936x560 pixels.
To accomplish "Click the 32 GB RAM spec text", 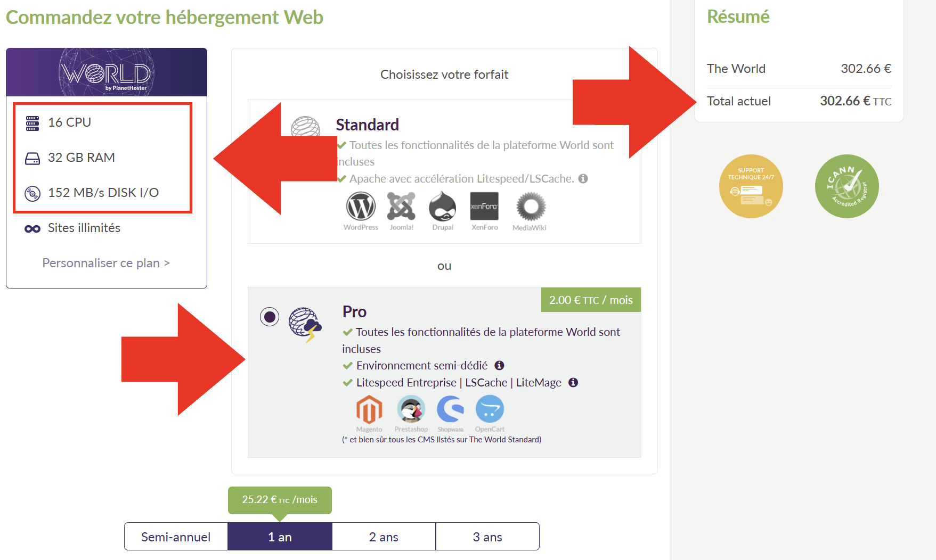I will tap(82, 158).
